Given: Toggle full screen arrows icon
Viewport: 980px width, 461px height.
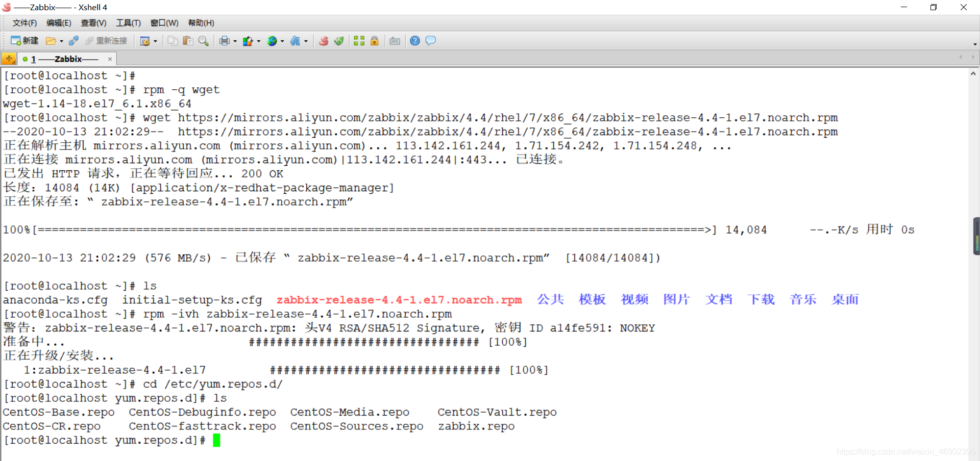Looking at the screenshot, I should coord(359,41).
